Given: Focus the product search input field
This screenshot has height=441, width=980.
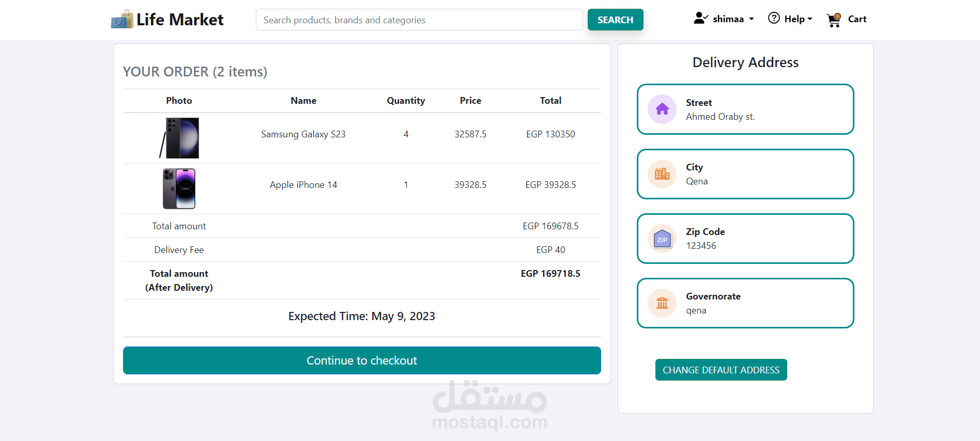Looking at the screenshot, I should pos(419,20).
